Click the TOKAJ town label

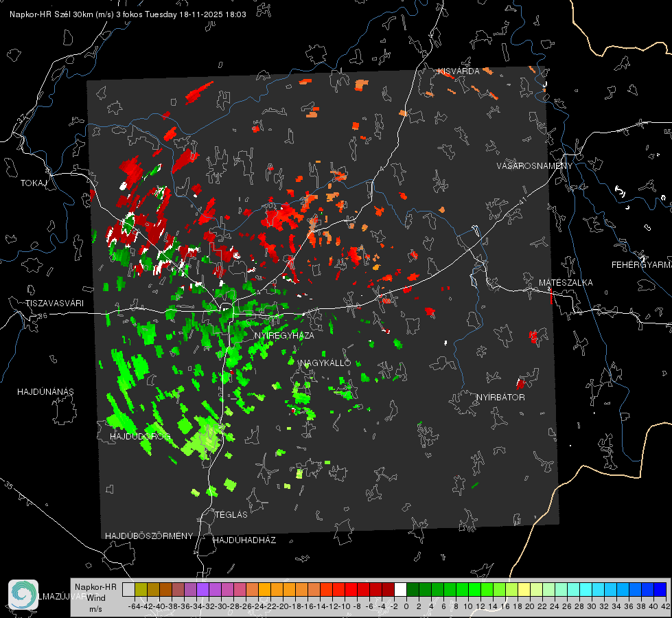pos(34,183)
